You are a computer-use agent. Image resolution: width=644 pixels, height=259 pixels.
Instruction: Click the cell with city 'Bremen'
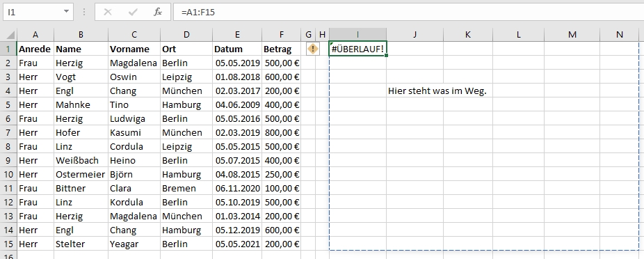pyautogui.click(x=186, y=188)
